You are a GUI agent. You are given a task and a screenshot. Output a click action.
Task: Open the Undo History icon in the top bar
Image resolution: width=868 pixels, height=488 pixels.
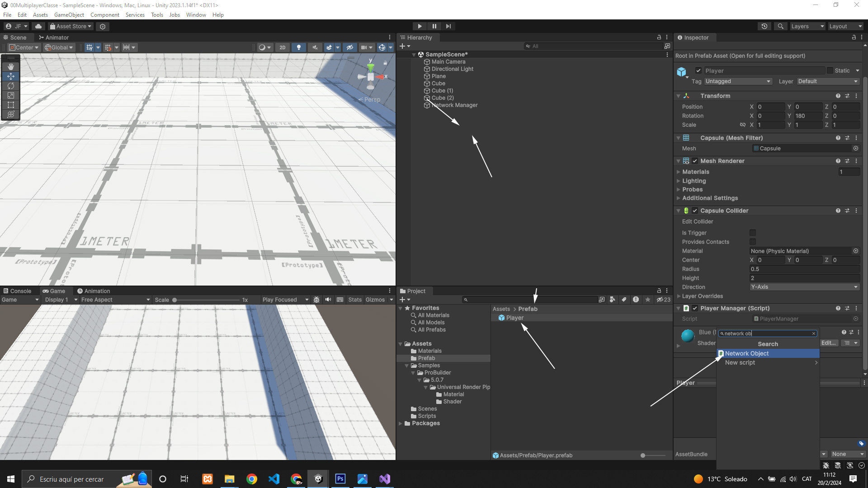pos(764,26)
